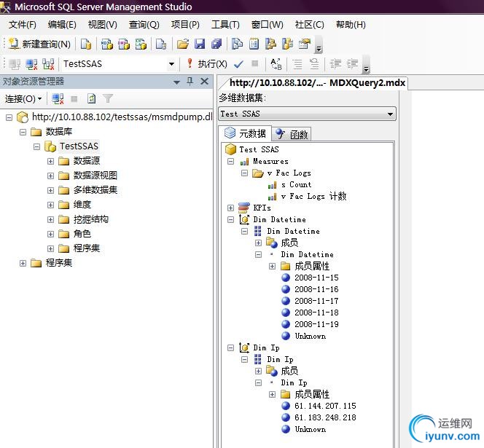The height and width of the screenshot is (448, 484).
Task: Open the Summary page icon
Action: (254, 44)
